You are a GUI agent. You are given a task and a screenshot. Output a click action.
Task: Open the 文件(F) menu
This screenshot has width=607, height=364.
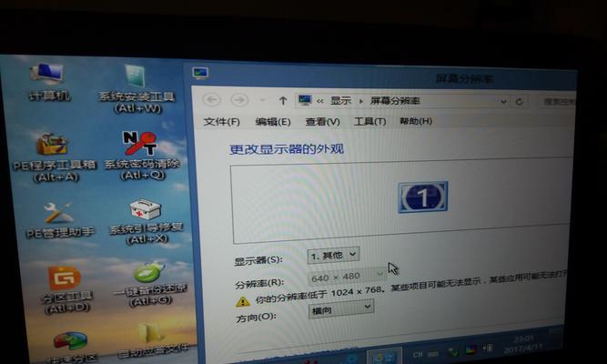[222, 122]
